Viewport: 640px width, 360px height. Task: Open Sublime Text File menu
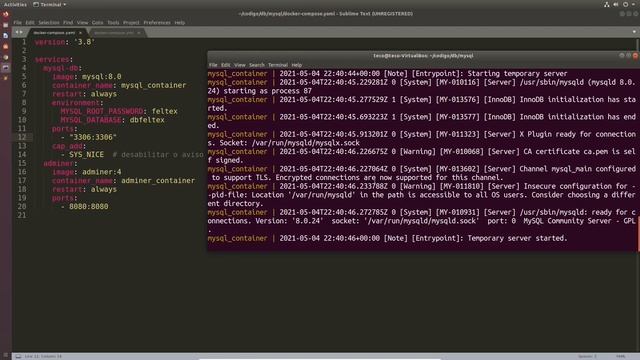[18, 22]
